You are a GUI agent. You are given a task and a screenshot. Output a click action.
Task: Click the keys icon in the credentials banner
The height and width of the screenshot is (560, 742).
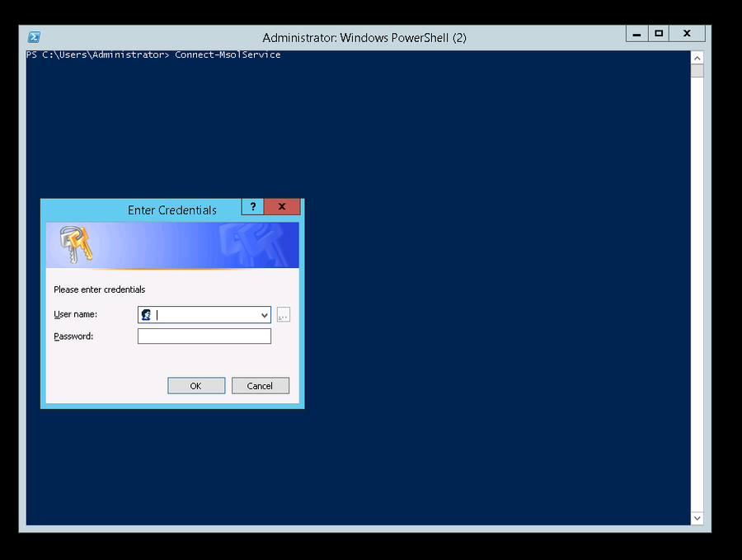coord(76,244)
